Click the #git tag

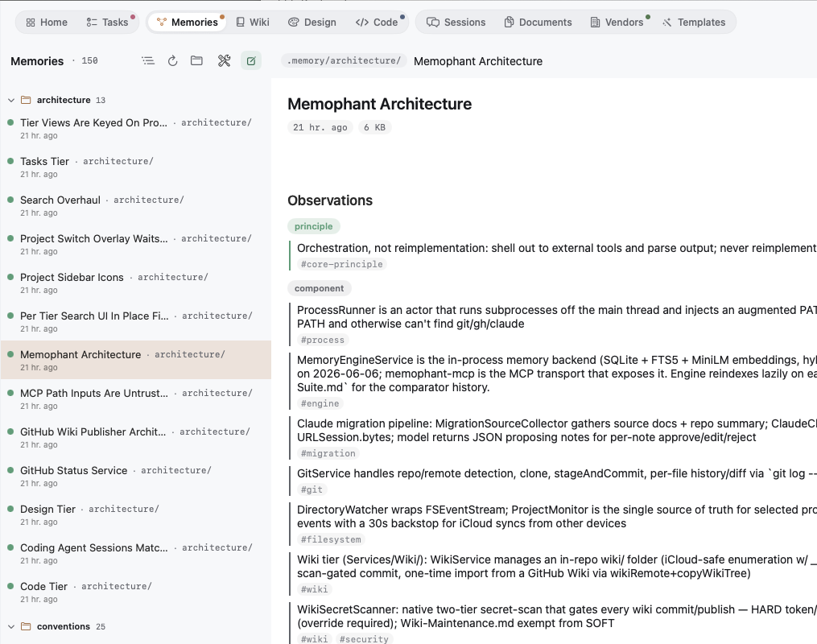pos(312,489)
